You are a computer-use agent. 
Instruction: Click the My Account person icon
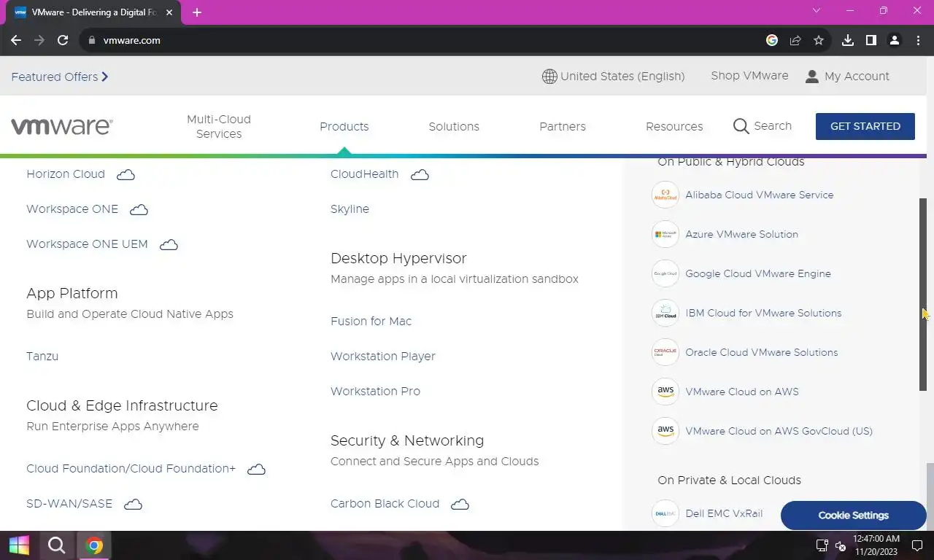pyautogui.click(x=811, y=77)
